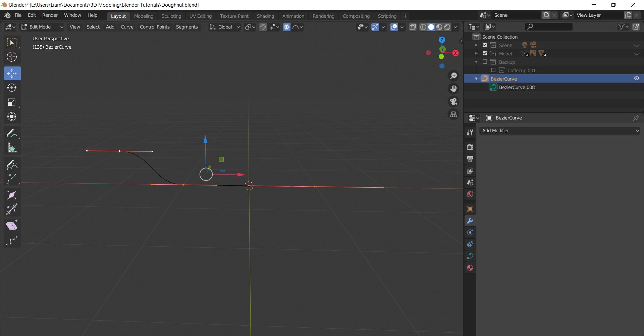Activate the 3D Cursor tool
The width and height of the screenshot is (644, 336).
[12, 57]
